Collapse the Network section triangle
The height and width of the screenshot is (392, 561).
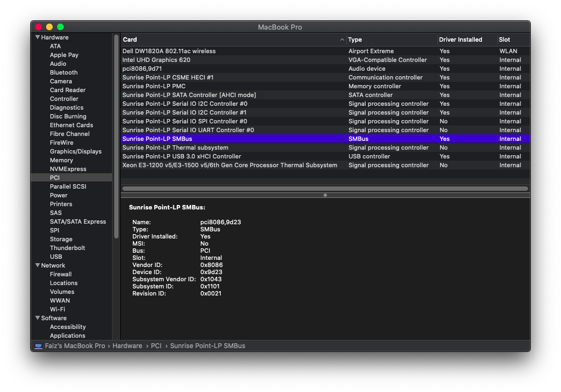37,265
